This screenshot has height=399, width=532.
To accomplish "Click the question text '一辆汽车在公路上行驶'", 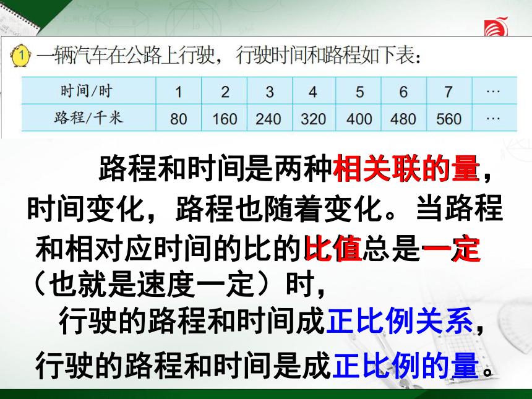I will 126,55.
